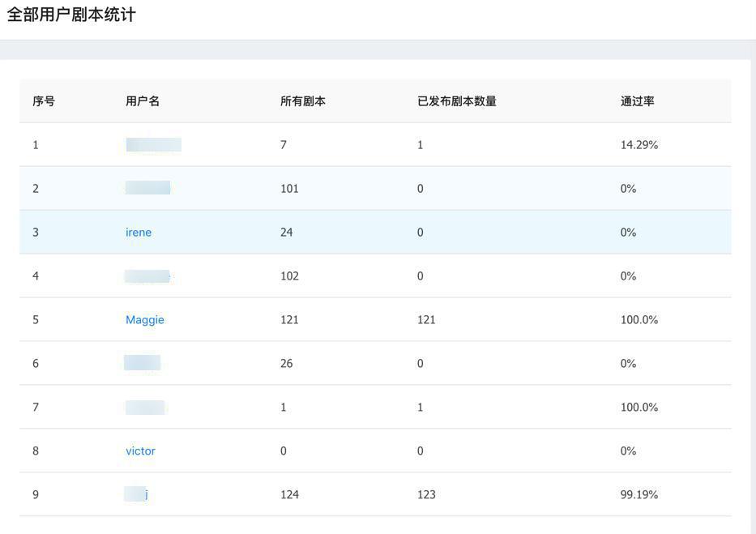The image size is (756, 534).
Task: Open user link irene
Action: pos(139,233)
